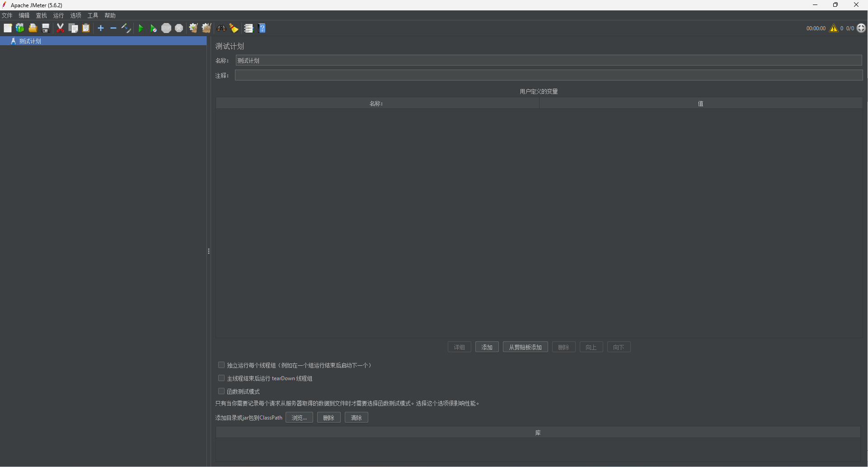Open the Help question mark icon

coord(262,28)
